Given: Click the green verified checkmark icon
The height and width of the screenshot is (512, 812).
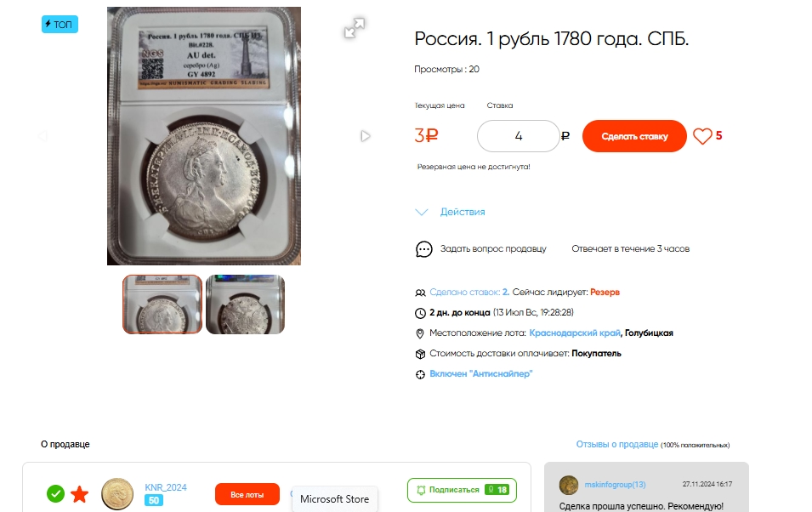Looking at the screenshot, I should point(55,493).
